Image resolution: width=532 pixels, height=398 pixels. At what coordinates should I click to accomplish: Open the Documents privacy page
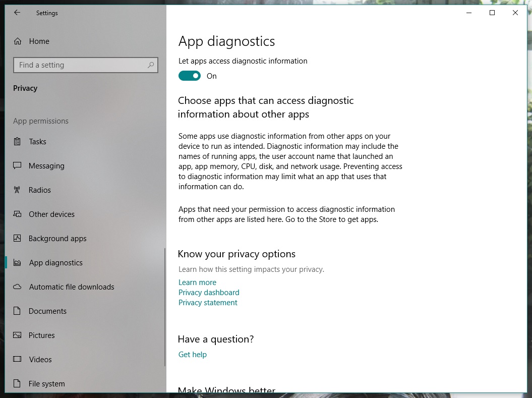(x=47, y=311)
